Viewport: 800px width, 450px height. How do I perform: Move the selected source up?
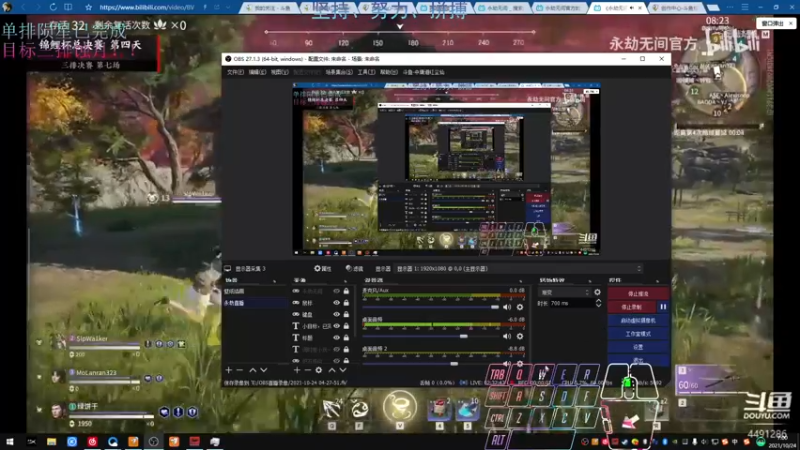(x=332, y=370)
